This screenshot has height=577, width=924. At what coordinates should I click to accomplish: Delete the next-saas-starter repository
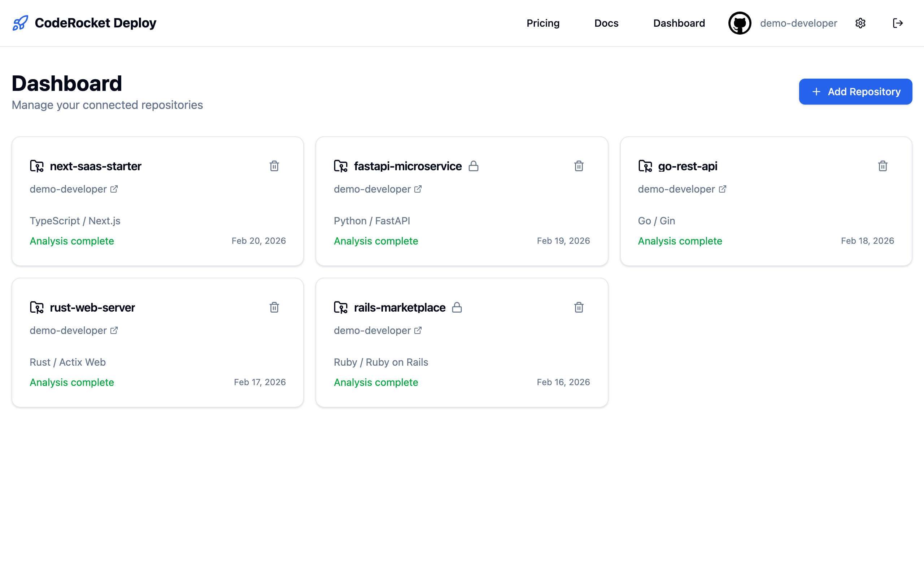(274, 166)
